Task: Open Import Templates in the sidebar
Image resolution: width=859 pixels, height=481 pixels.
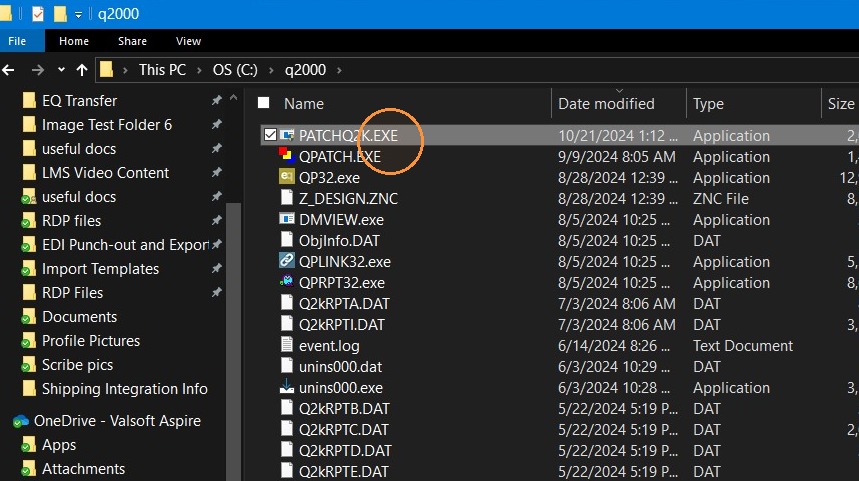Action: [x=100, y=269]
